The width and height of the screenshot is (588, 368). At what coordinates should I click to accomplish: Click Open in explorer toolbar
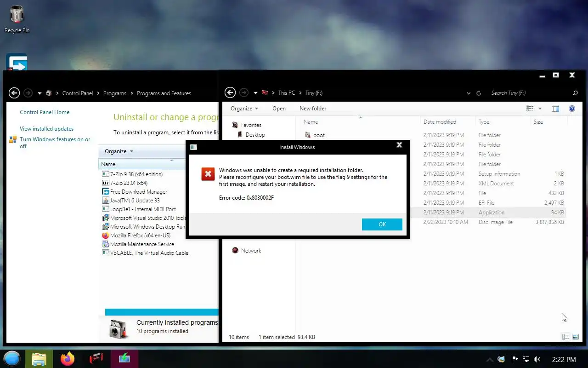point(279,109)
